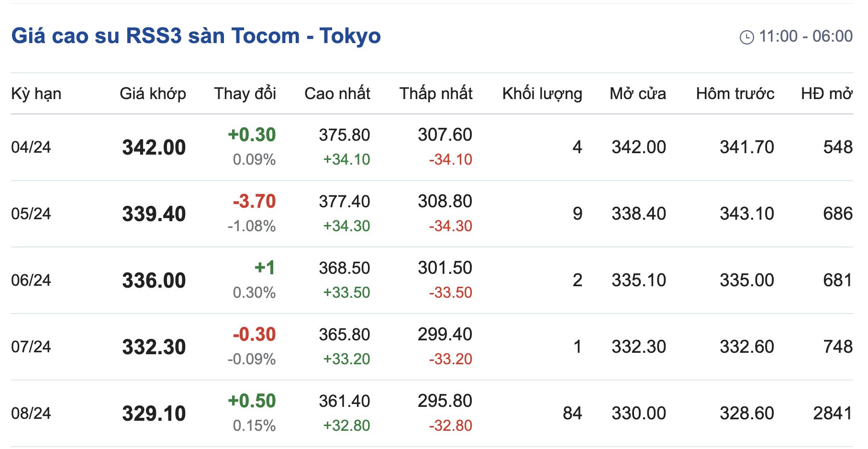Click the Giá khớp column header
Screen dimensions: 868x449
pyautogui.click(x=153, y=94)
